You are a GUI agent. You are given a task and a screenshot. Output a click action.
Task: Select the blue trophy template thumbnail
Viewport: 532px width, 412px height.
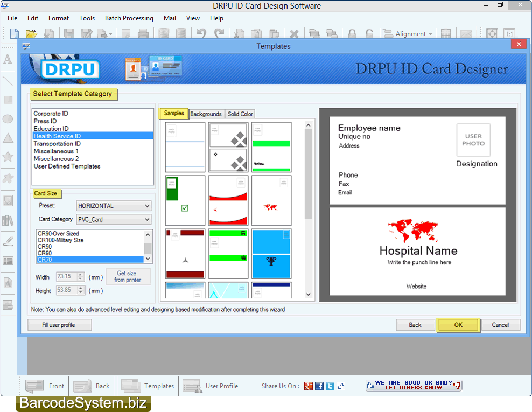[271, 254]
